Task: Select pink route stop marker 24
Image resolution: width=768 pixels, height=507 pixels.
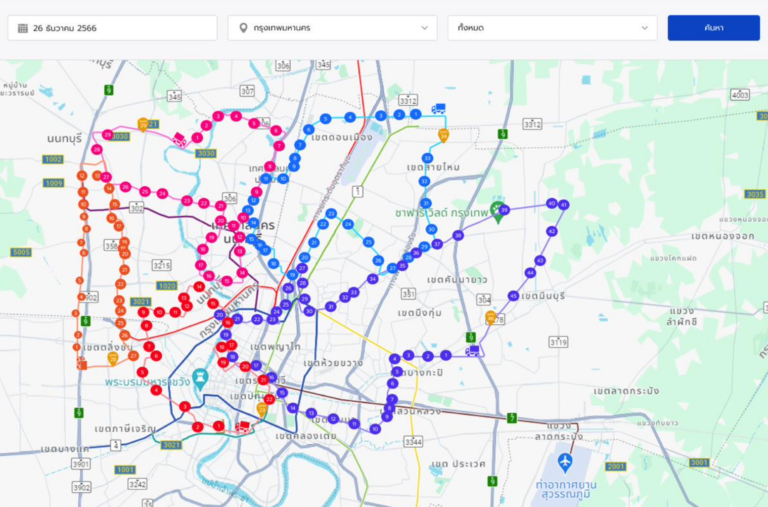Action: coord(162,192)
